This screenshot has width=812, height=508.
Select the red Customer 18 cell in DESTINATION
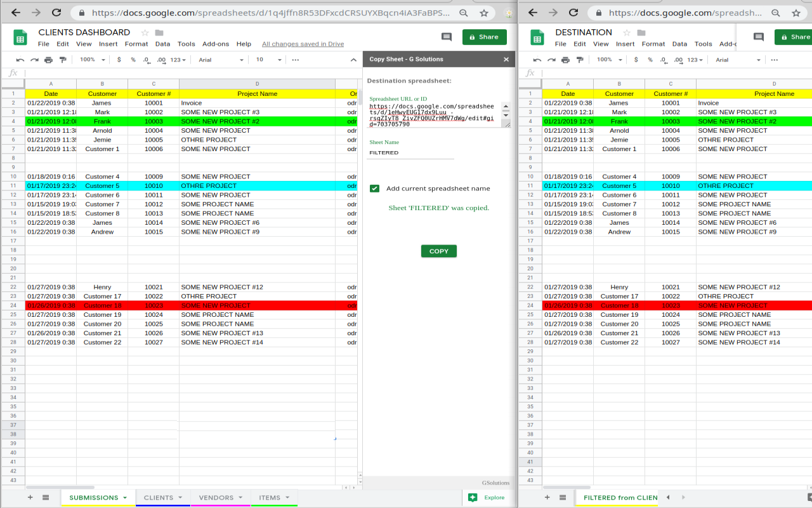619,305
